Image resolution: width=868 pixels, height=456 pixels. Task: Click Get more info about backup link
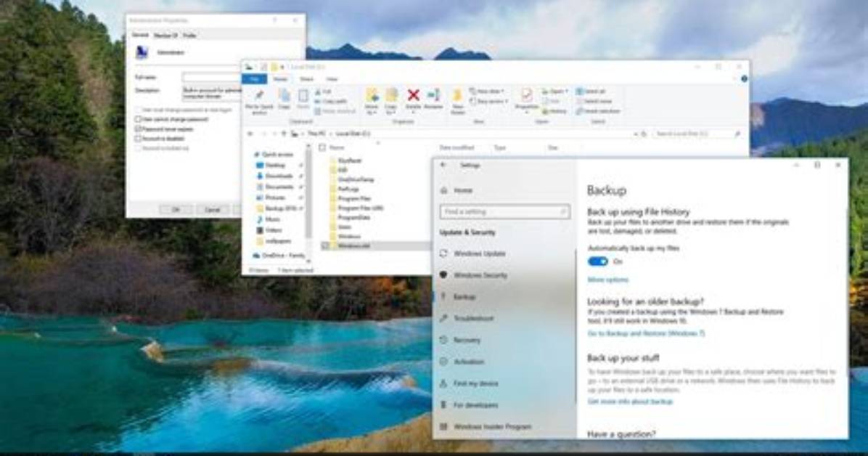pos(630,402)
